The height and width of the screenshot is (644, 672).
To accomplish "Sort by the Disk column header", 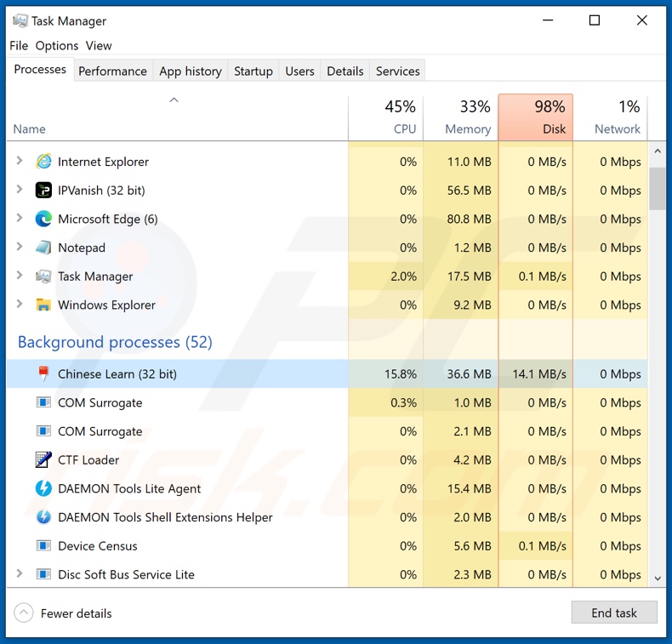I will click(536, 117).
